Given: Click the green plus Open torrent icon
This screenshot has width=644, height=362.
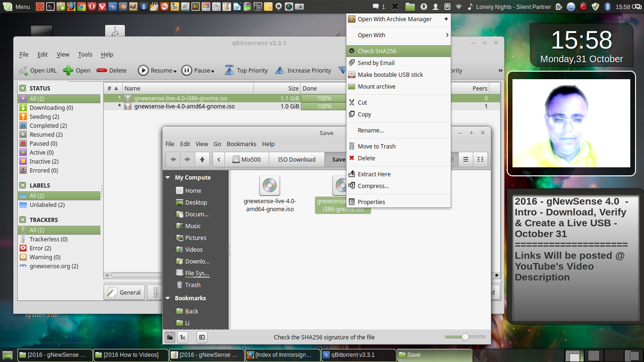Looking at the screenshot, I should [x=68, y=71].
